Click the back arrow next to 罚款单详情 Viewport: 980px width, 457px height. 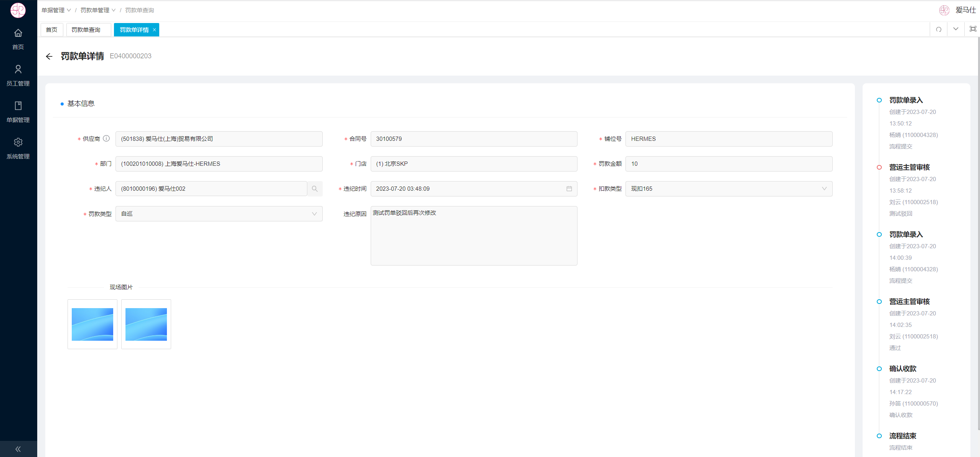49,56
